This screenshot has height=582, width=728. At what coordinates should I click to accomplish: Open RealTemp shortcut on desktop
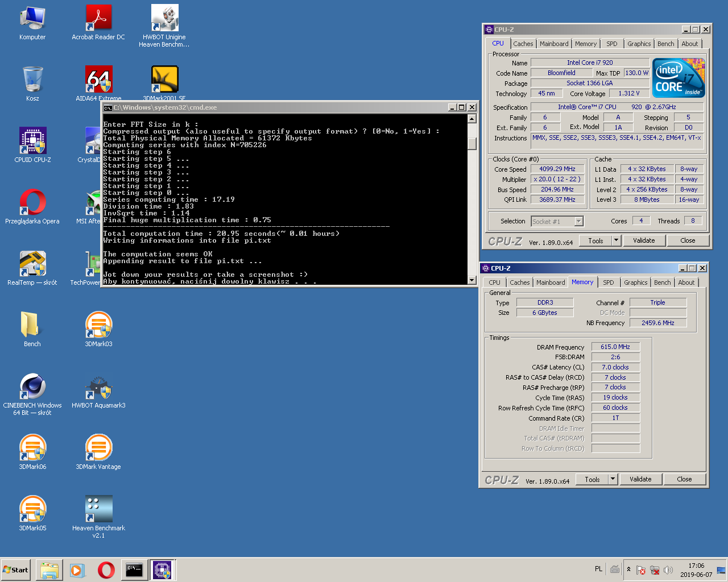[32, 268]
